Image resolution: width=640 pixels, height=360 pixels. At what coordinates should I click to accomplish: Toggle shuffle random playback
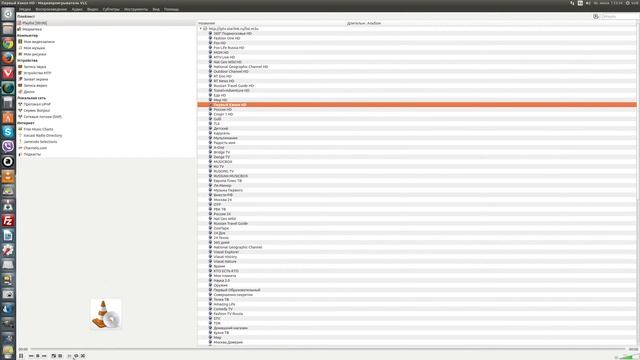click(x=82, y=356)
